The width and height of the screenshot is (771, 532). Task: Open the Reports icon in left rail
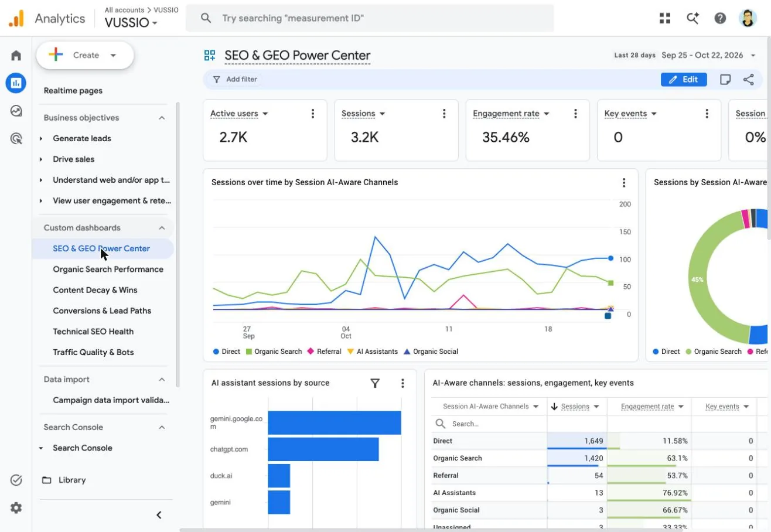coord(16,83)
